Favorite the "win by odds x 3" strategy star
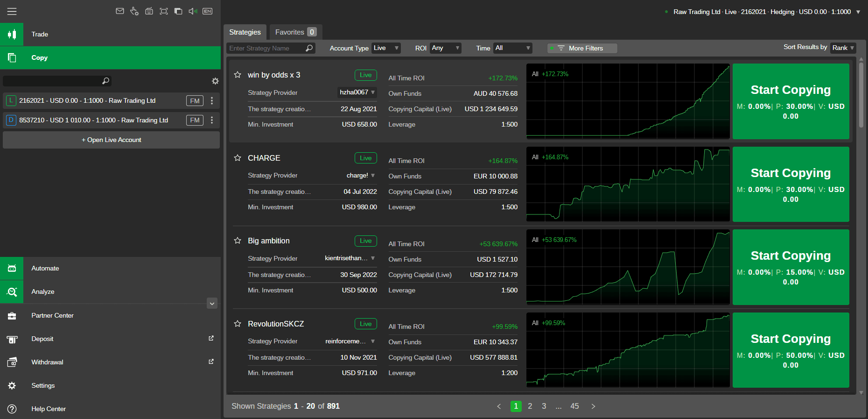Screen dimensions: 868x419 [x=238, y=75]
